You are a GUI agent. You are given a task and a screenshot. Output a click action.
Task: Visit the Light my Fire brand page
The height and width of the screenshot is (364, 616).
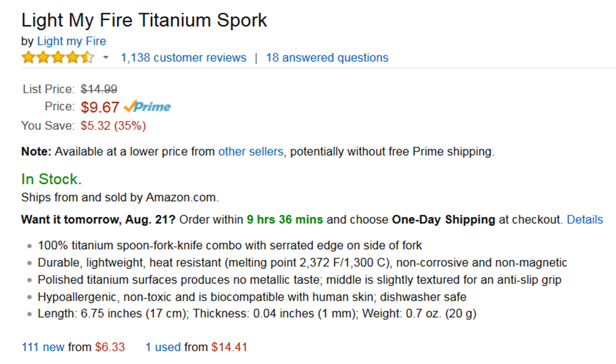click(x=72, y=41)
